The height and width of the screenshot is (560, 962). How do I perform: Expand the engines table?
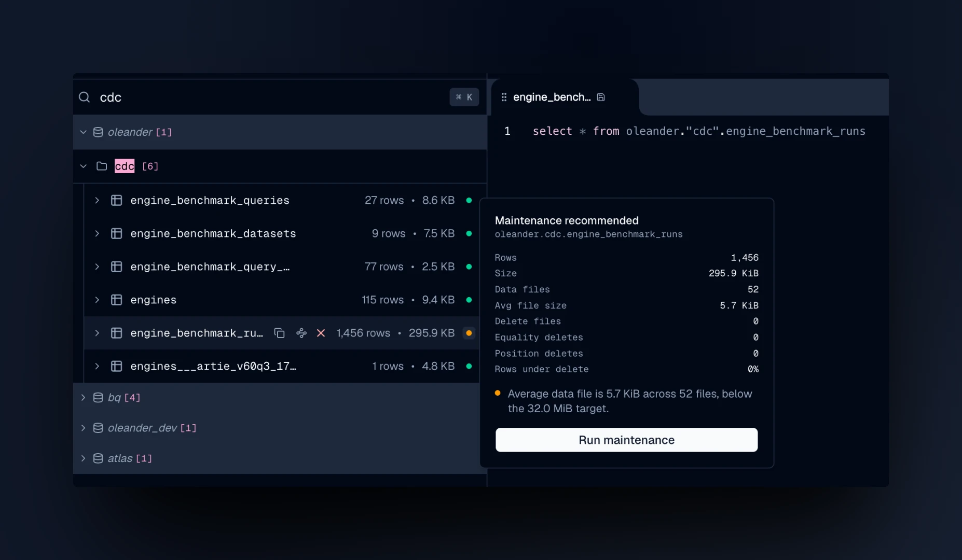point(97,300)
